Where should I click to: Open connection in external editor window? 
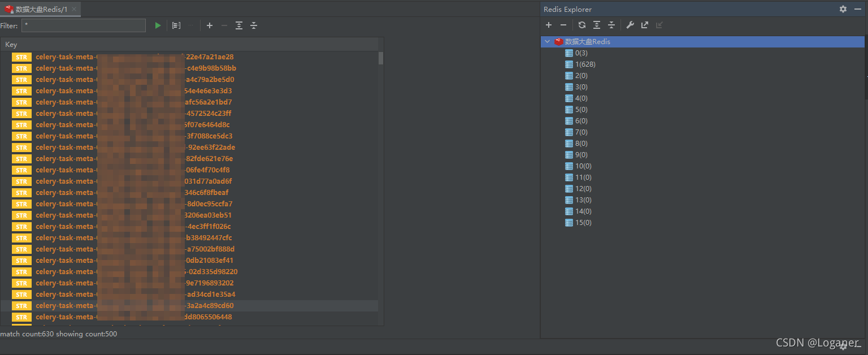pos(645,25)
